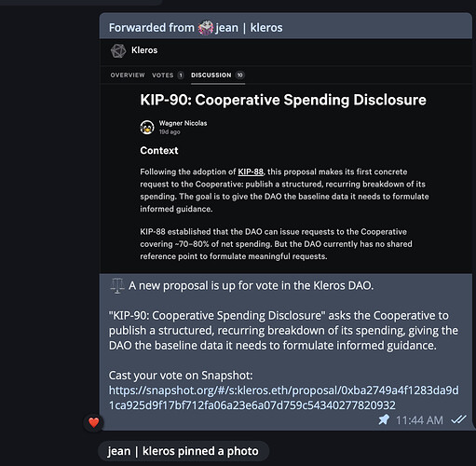Click Wagner Nicolas penguin avatar

pyautogui.click(x=147, y=128)
